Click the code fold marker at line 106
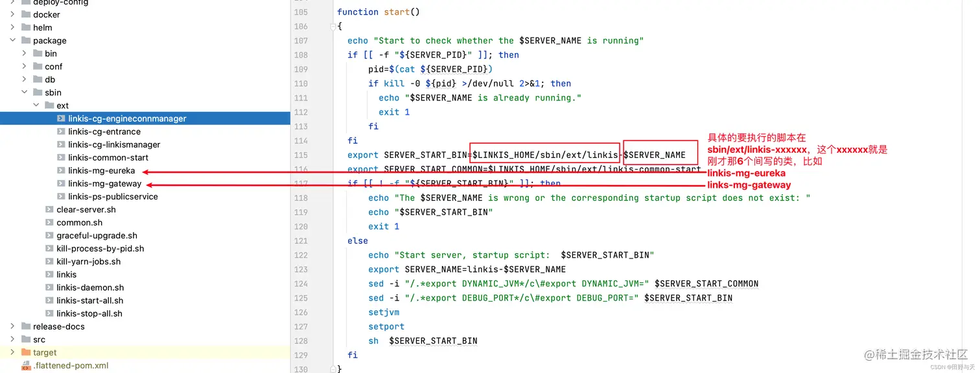The width and height of the screenshot is (980, 373). 333,27
